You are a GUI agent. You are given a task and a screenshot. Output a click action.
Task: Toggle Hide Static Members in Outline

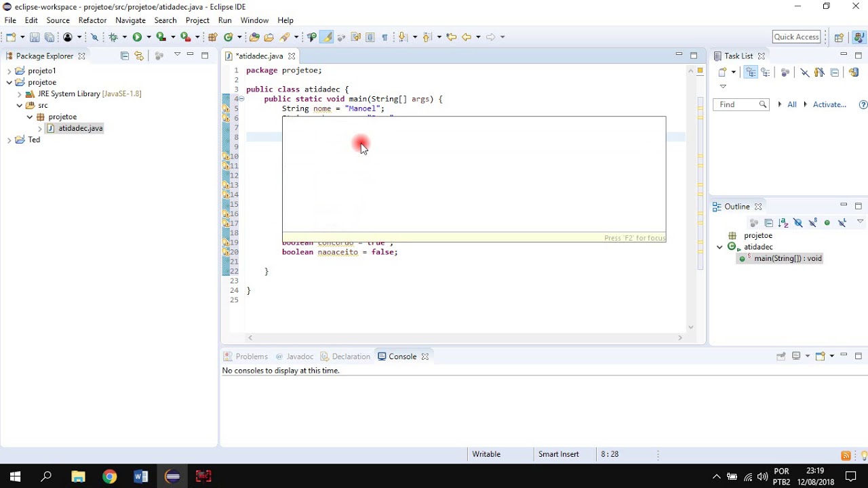(812, 222)
